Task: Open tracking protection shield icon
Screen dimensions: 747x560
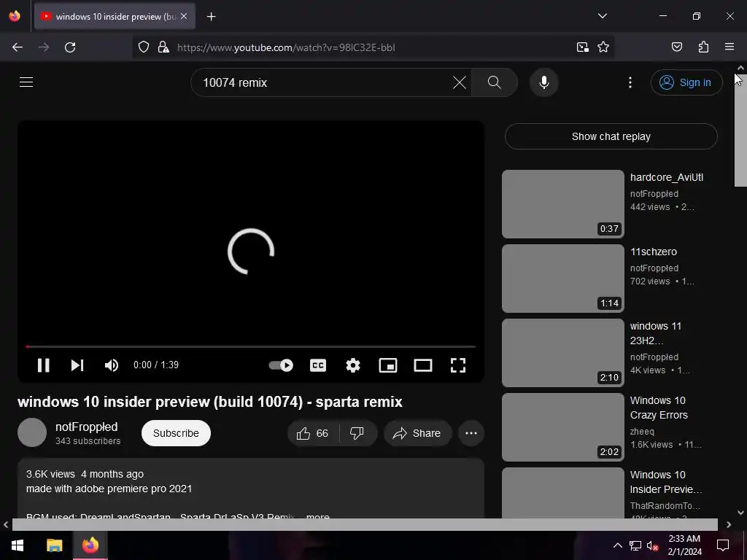Action: click(x=144, y=47)
